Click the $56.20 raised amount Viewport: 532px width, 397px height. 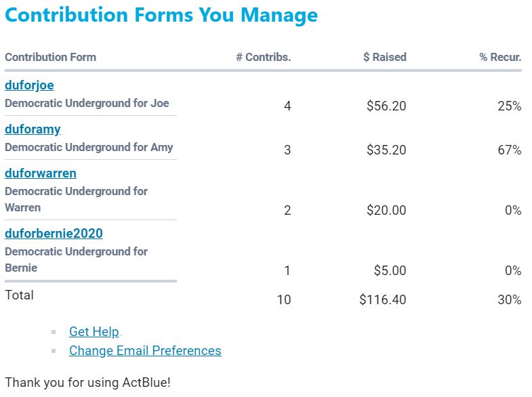pyautogui.click(x=386, y=106)
